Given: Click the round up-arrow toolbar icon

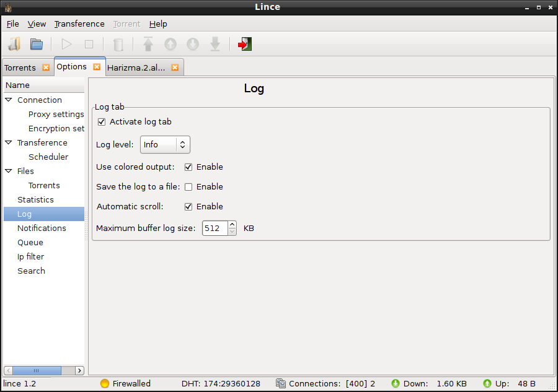Looking at the screenshot, I should coord(170,44).
